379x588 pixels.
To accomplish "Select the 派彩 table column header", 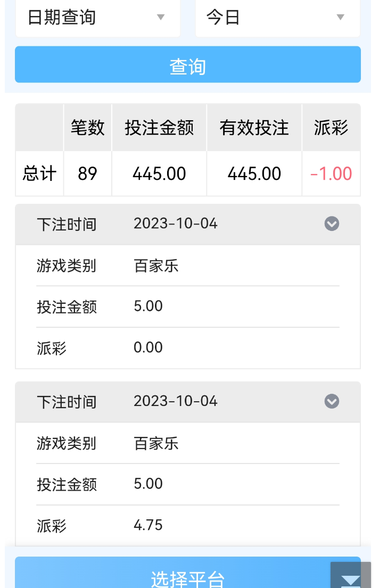I will [331, 128].
